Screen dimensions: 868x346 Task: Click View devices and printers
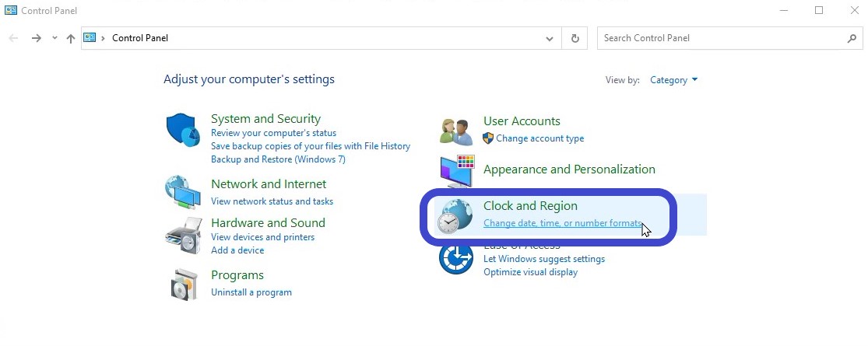(x=262, y=237)
